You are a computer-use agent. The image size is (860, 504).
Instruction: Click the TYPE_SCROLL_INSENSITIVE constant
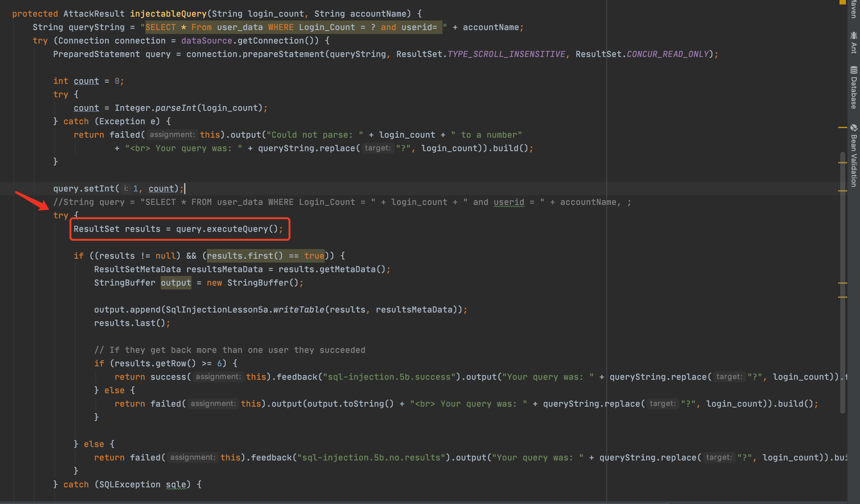tap(506, 54)
